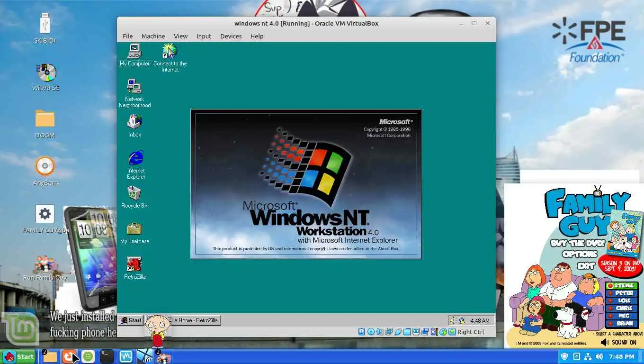Open My Briefcase icon
The image size is (644, 364).
pyautogui.click(x=134, y=232)
